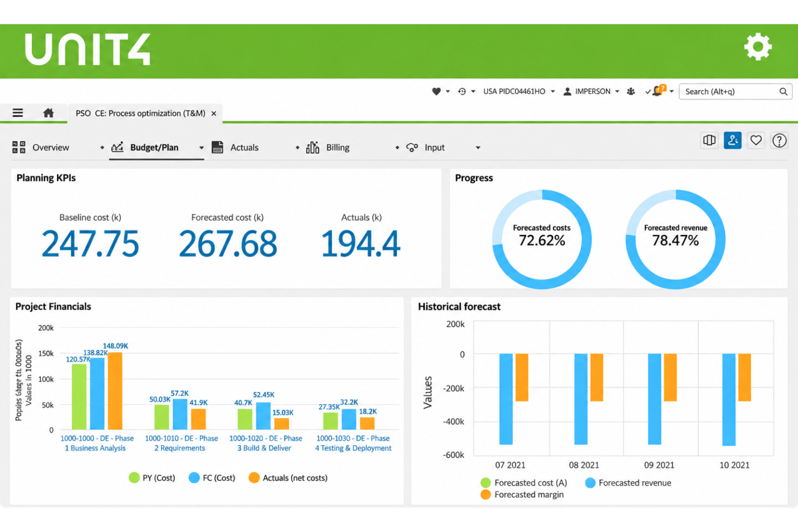This screenshot has height=532, width=798.
Task: Click the Historical forecast panel title
Action: point(459,307)
